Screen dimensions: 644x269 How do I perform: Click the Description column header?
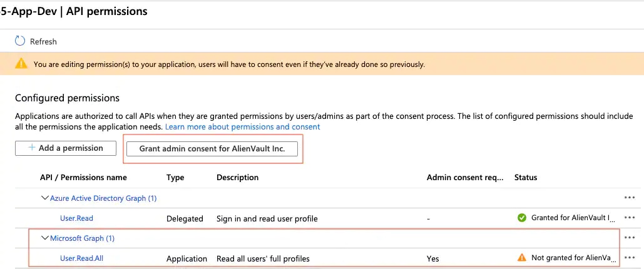237,178
